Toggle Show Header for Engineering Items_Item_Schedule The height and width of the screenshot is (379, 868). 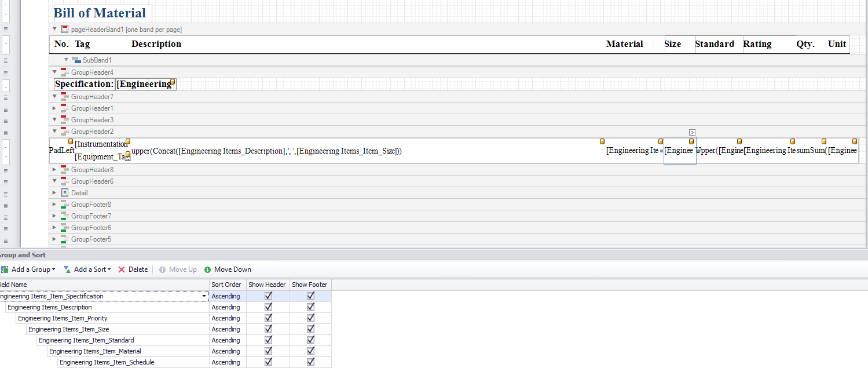pyautogui.click(x=268, y=362)
